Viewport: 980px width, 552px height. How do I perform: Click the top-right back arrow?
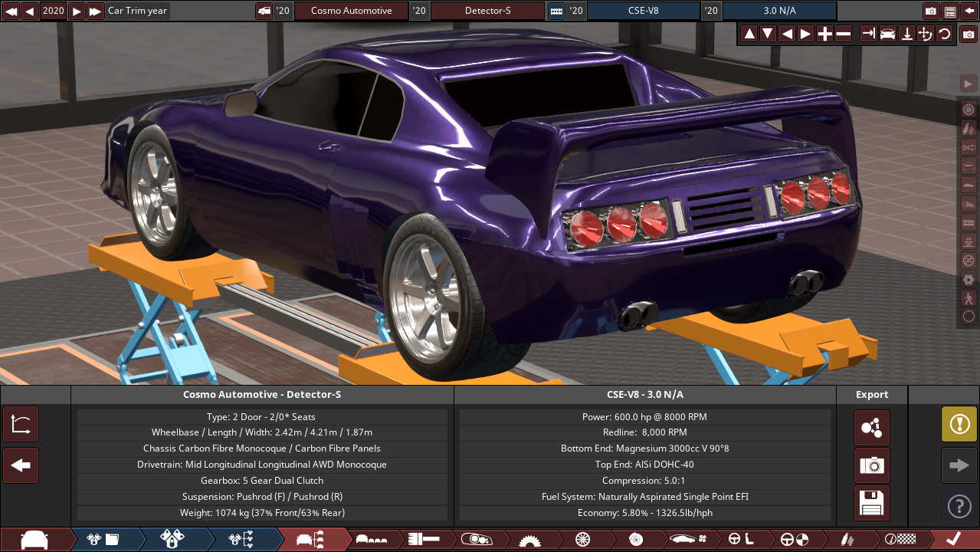(x=969, y=11)
